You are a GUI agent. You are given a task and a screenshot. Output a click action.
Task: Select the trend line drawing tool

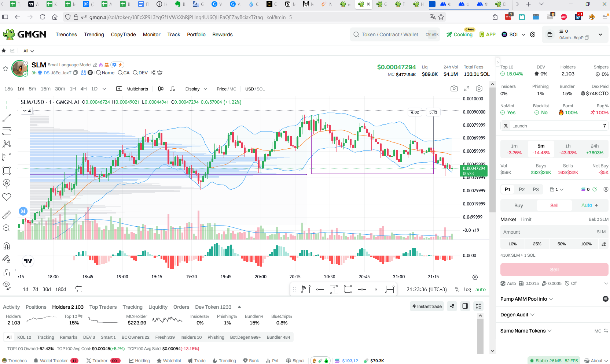click(7, 118)
